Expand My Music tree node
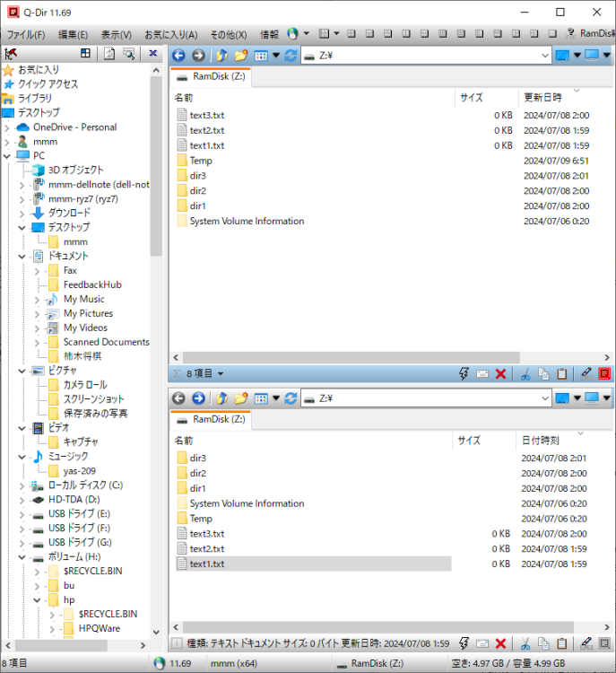Screen dimensions: 616x673 pos(37,300)
